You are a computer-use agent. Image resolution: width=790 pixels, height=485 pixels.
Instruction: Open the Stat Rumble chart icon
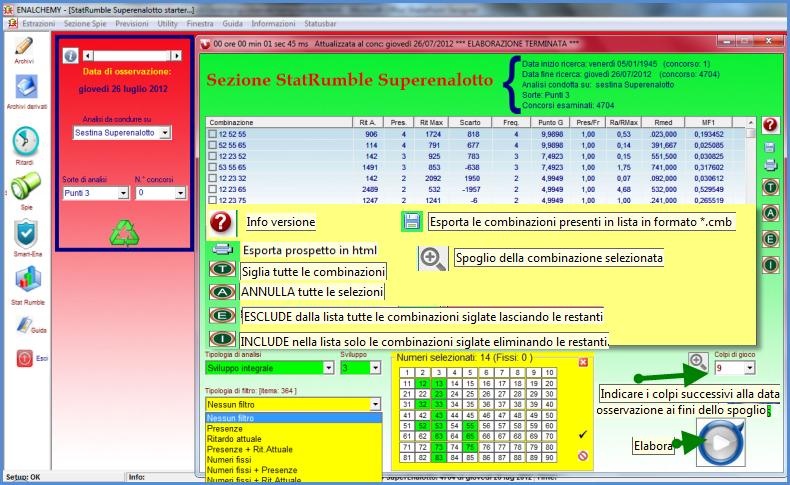[28, 279]
